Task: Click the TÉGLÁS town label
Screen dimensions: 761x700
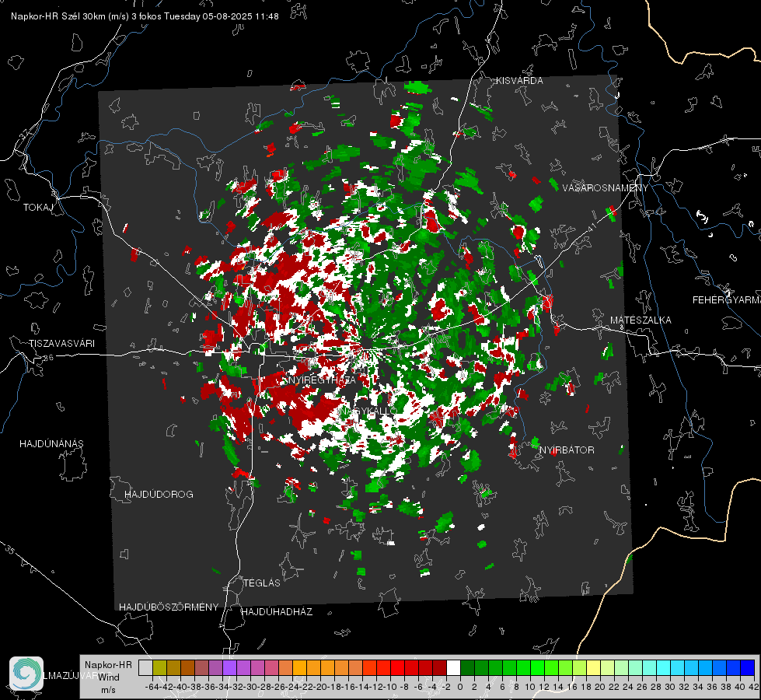Action: click(262, 583)
